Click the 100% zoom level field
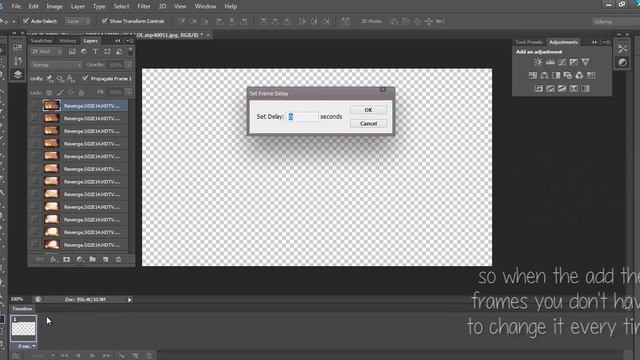Viewport: 640px width, 360px height. [x=17, y=299]
